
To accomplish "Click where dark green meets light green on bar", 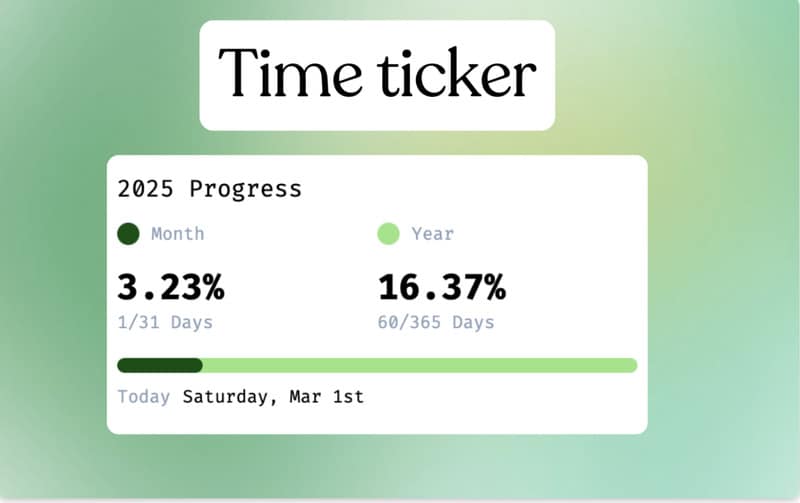I will (202, 365).
